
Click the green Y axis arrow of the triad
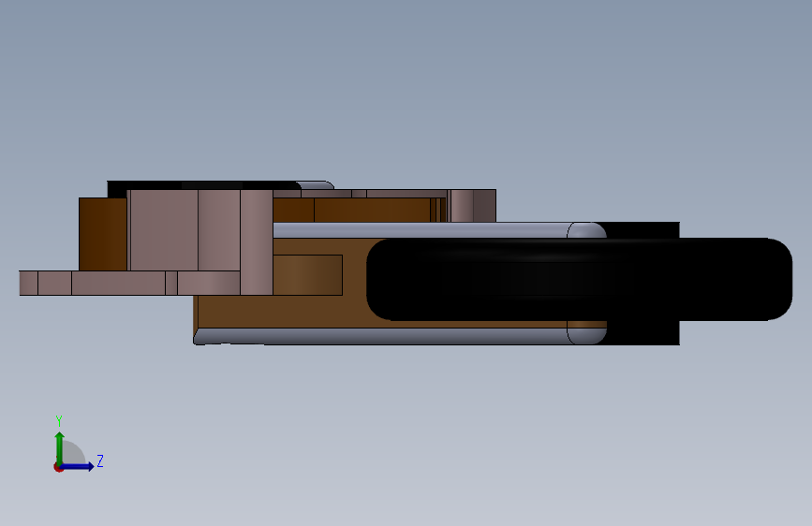59,447
